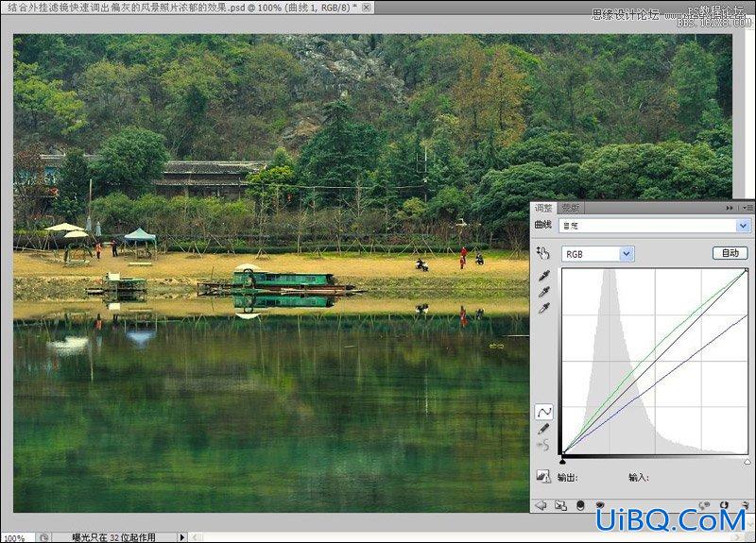Open the curves preset dropdown
756x543 pixels.
655,226
